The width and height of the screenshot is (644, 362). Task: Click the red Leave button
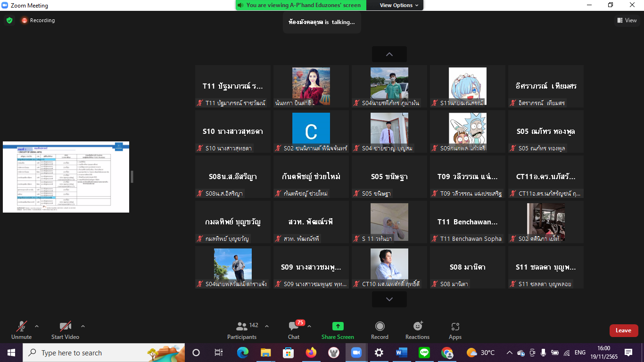[623, 330]
